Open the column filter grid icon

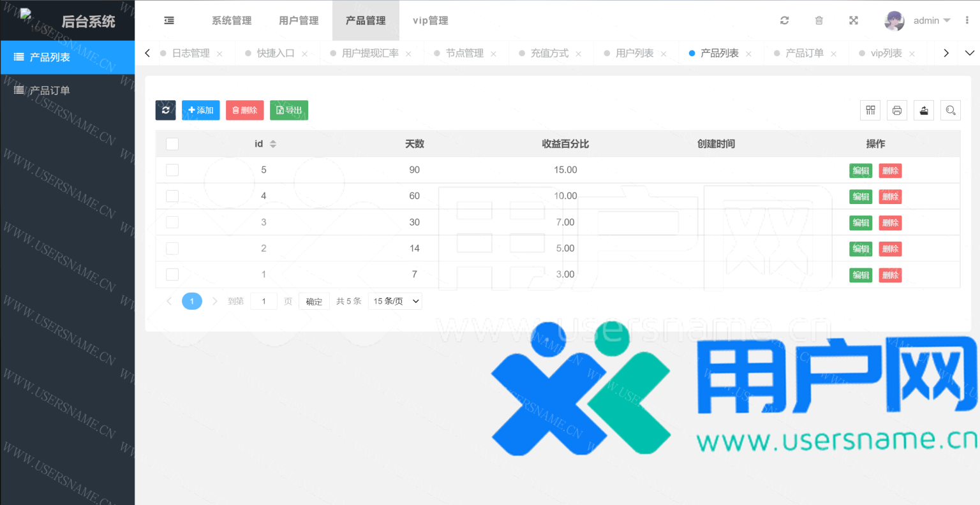tap(870, 110)
